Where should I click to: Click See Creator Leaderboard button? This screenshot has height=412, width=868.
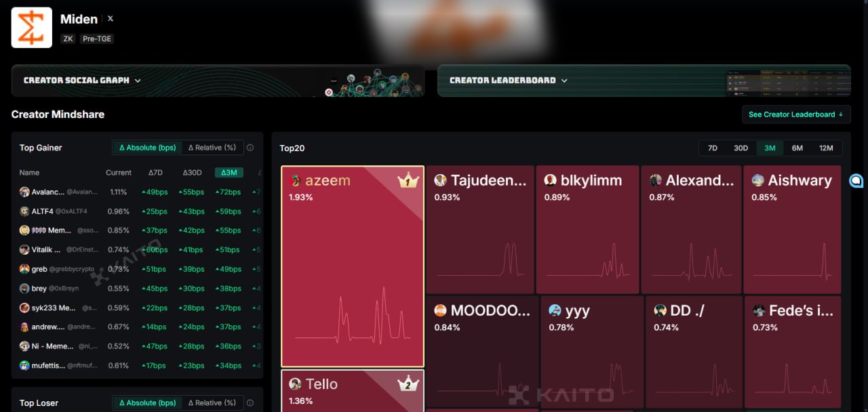[x=796, y=115]
